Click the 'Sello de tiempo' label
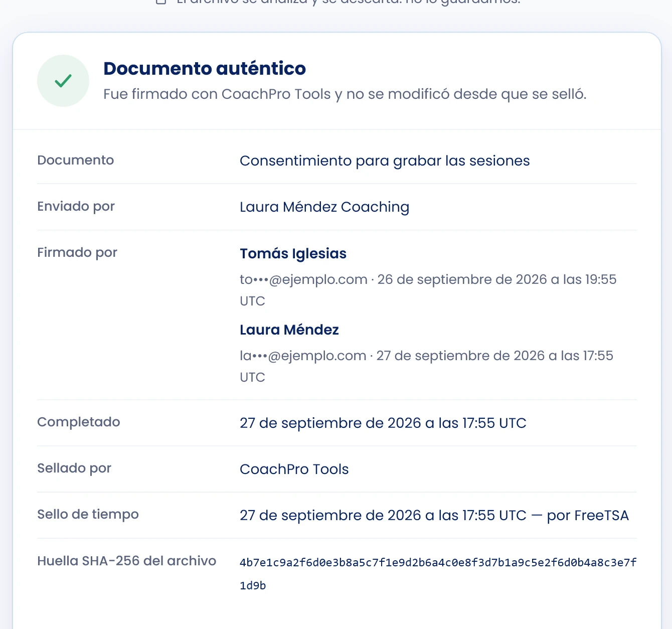This screenshot has height=629, width=672. 88,514
